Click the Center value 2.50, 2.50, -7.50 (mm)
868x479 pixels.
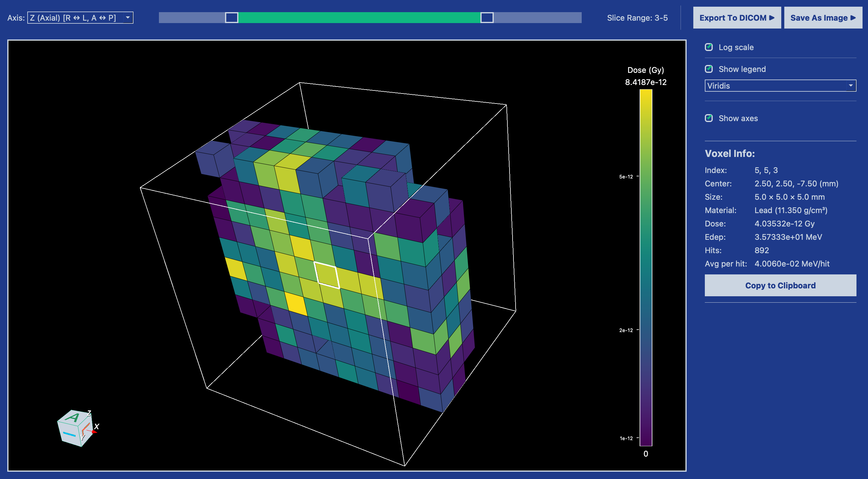point(796,184)
